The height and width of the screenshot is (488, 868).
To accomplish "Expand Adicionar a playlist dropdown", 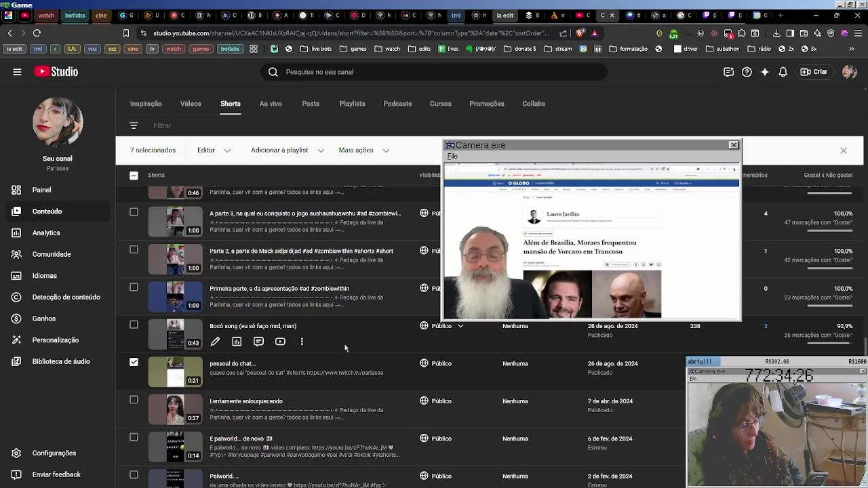I will (287, 150).
